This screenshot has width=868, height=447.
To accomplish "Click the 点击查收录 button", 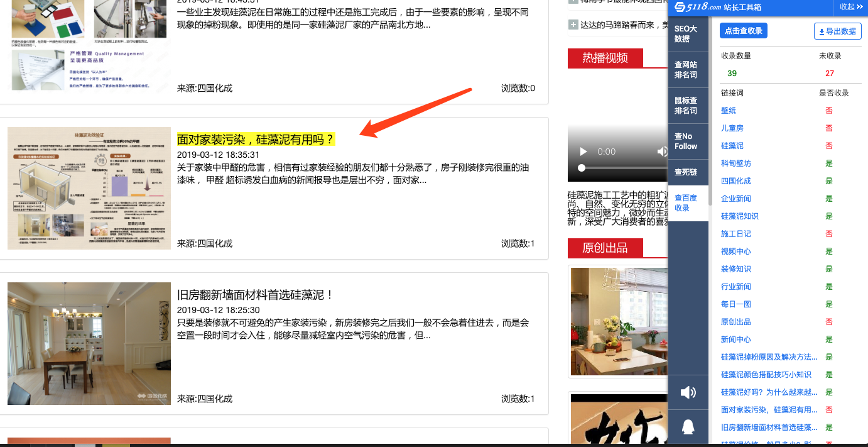I will (743, 31).
